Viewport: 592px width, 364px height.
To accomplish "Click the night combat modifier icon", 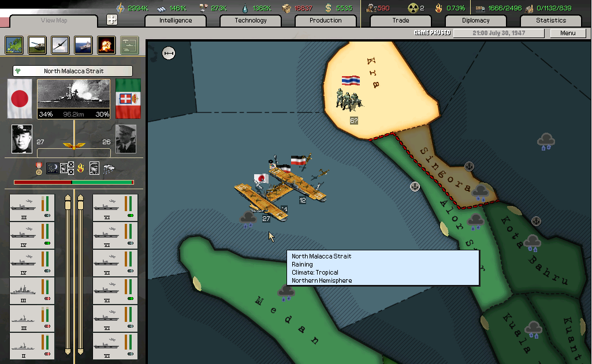I will 53,168.
